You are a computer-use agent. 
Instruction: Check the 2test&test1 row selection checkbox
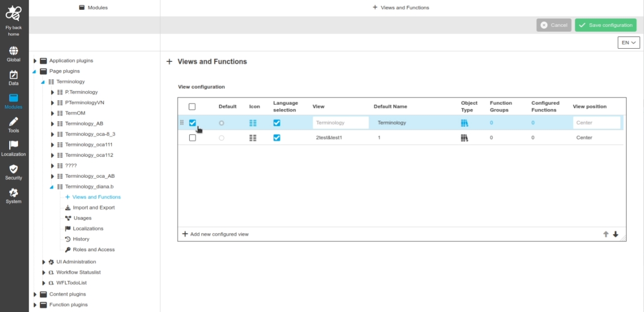coord(192,138)
